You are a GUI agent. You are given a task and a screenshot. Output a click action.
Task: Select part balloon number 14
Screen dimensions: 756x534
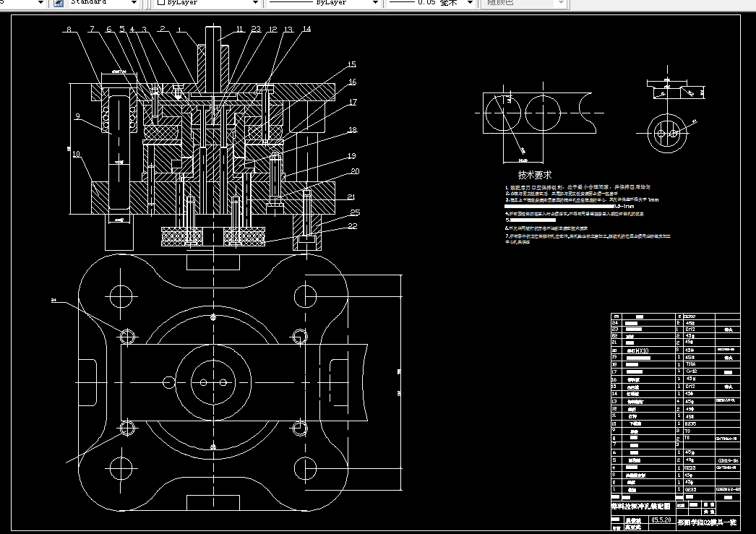pos(306,29)
